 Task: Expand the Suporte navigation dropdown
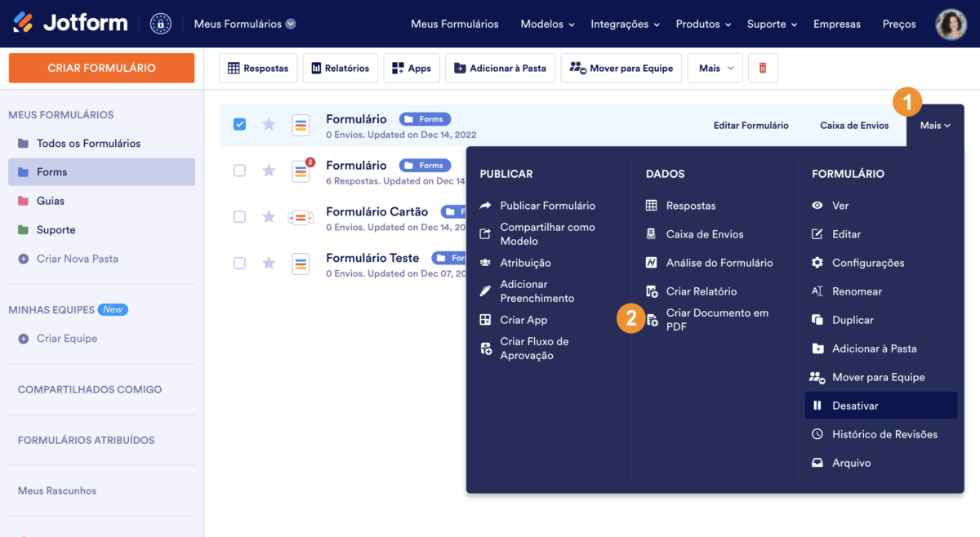point(773,24)
